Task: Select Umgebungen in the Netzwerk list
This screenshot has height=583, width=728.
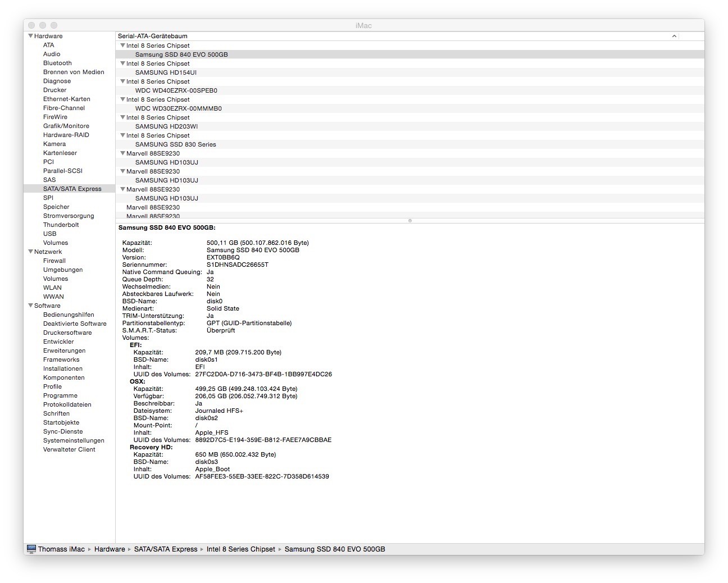Action: 63,270
